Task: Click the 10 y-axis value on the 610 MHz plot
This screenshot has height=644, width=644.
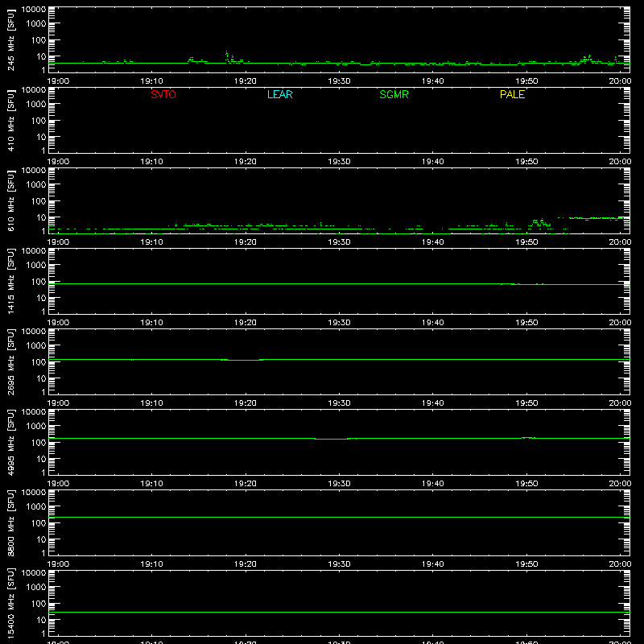Action: [x=41, y=217]
